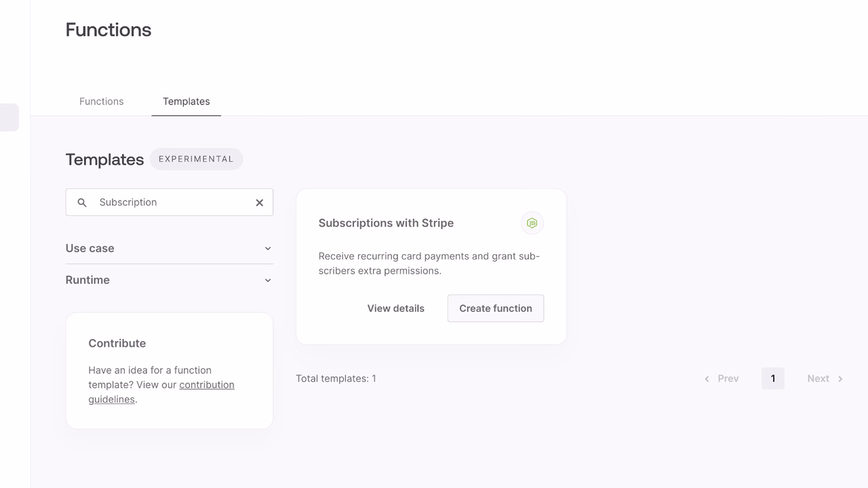Click the Receive recurring card payments description
868x488 pixels.
[x=429, y=264]
